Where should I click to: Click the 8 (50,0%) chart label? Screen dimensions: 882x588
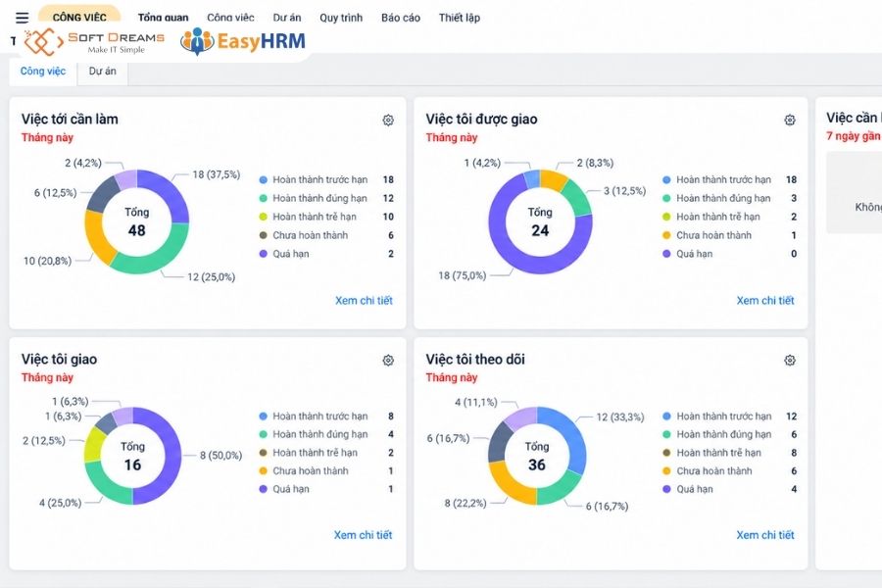[221, 455]
